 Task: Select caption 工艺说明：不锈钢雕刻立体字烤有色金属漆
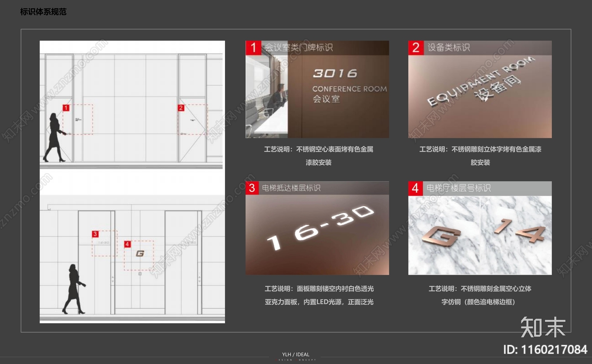[480, 149]
